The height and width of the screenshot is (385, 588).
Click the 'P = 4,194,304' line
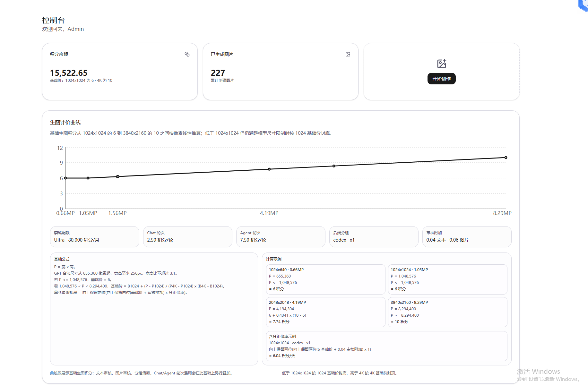click(x=281, y=309)
